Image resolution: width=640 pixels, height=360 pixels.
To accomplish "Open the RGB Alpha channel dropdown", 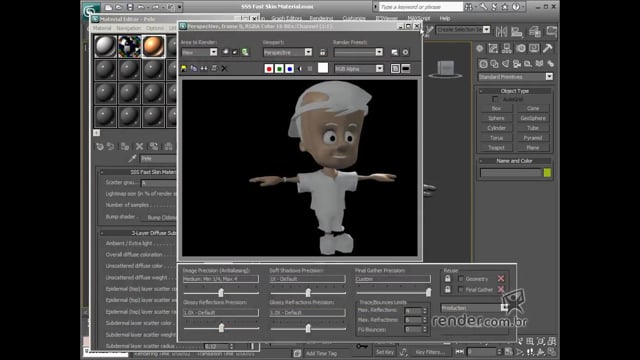I will click(380, 69).
